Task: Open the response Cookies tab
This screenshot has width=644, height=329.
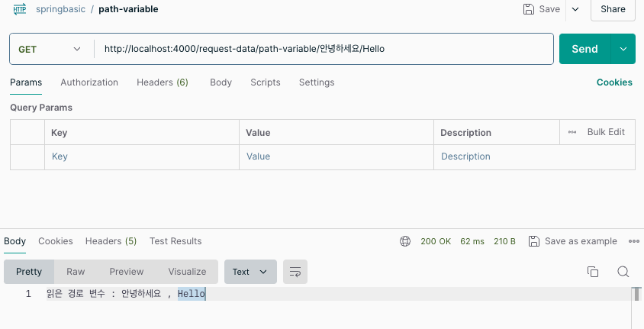Action: (56, 241)
